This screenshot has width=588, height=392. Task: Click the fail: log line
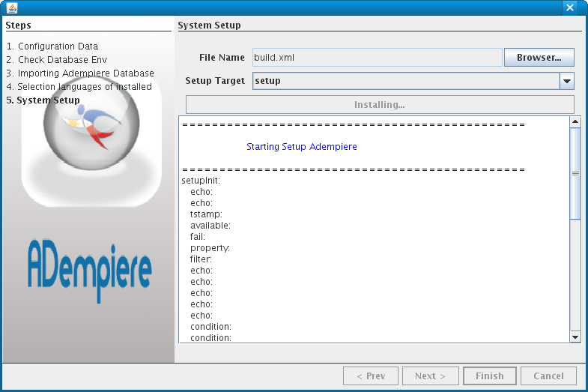(198, 237)
